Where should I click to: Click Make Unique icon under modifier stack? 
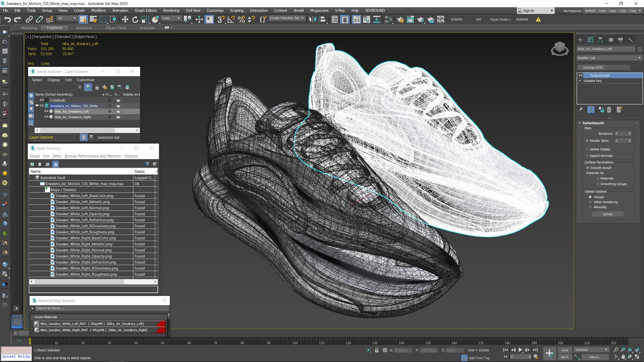tap(601, 110)
